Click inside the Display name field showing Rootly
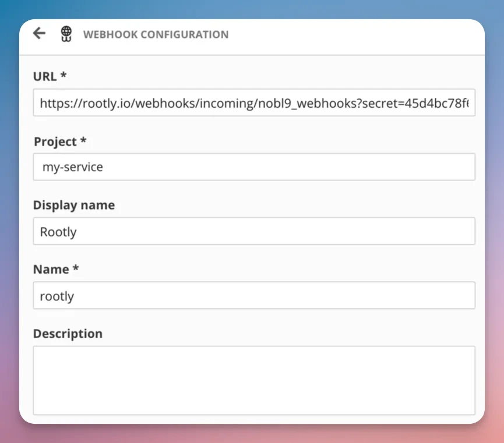 [253, 231]
